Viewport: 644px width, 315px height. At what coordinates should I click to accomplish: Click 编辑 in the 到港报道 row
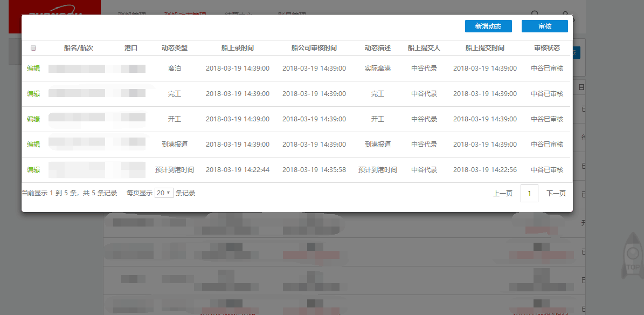point(33,145)
